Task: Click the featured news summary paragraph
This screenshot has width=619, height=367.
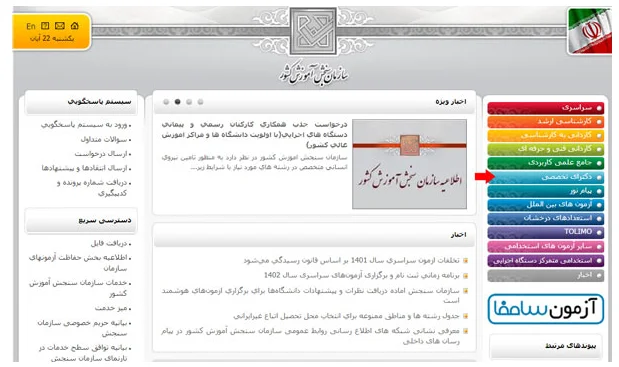Action: click(x=254, y=162)
